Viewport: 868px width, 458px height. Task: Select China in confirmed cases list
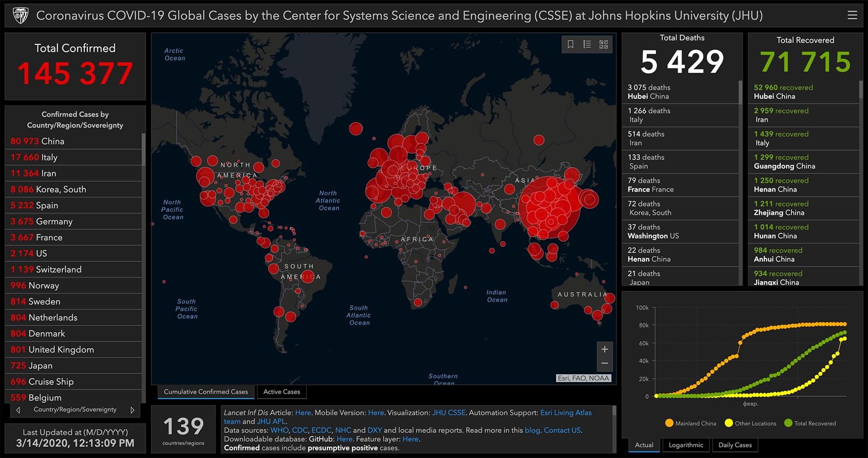coord(73,141)
